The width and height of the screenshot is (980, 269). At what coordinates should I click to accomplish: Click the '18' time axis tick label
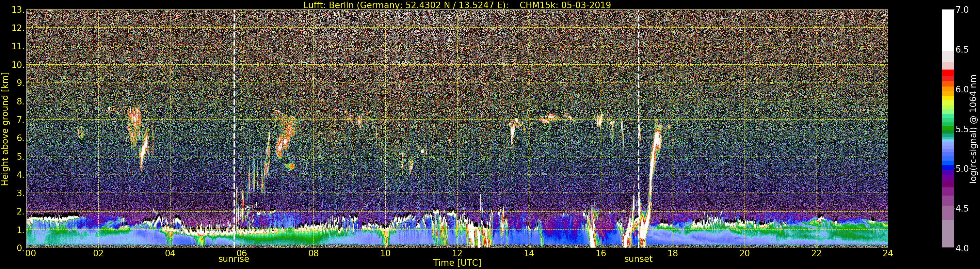673,253
